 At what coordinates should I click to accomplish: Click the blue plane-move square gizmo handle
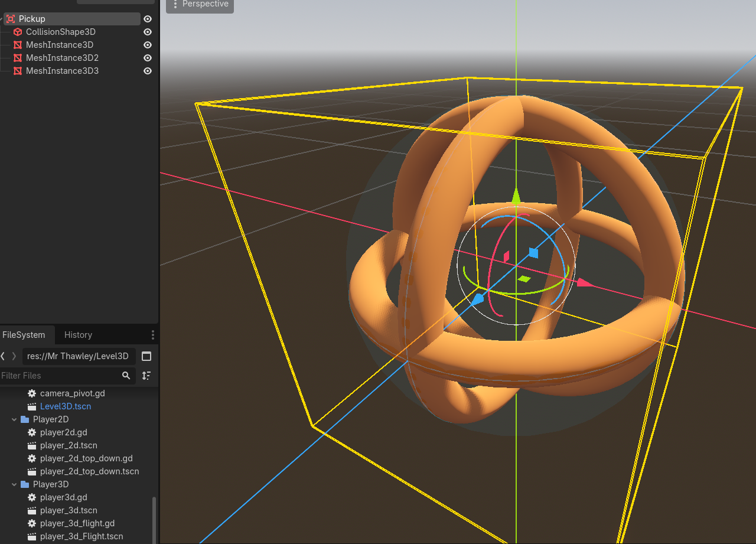click(533, 253)
